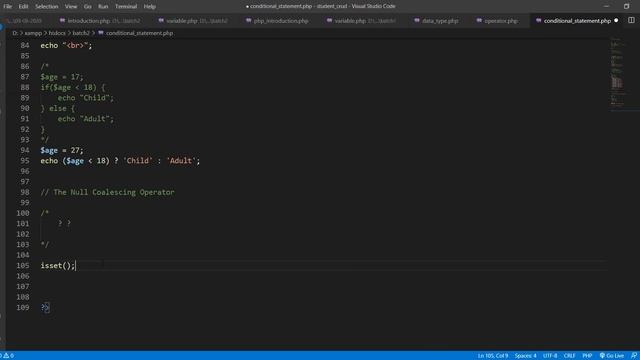640x360 pixels.
Task: Open the Help menu
Action: pos(149,7)
